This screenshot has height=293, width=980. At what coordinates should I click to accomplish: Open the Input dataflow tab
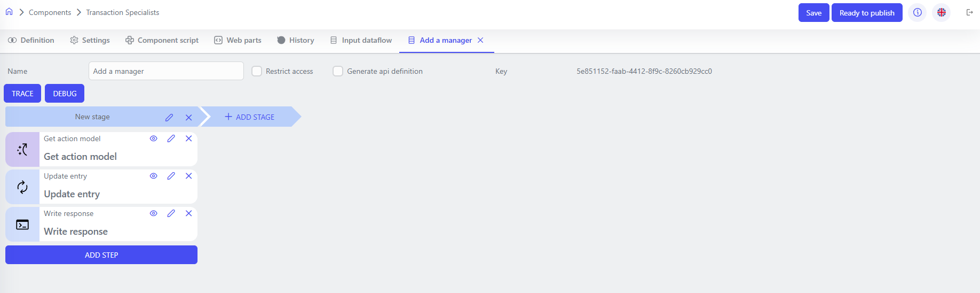click(x=361, y=40)
